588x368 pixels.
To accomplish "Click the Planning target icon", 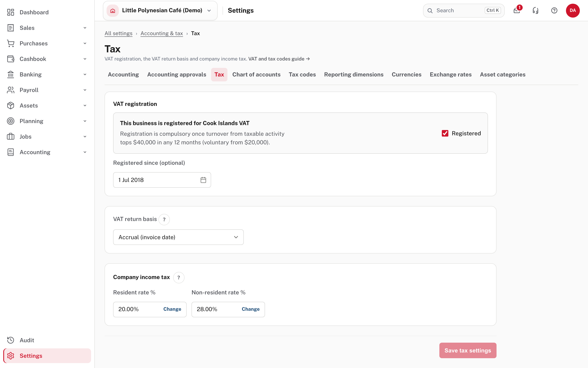I will 10,121.
